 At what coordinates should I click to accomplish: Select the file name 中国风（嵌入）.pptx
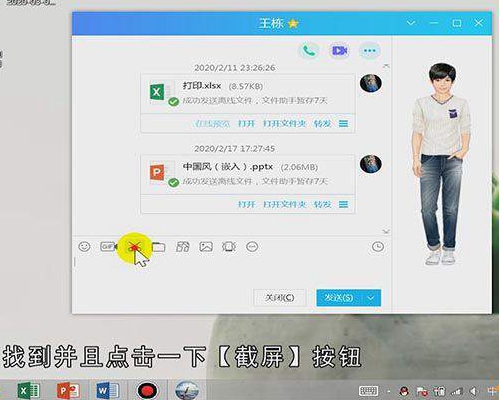pos(228,166)
